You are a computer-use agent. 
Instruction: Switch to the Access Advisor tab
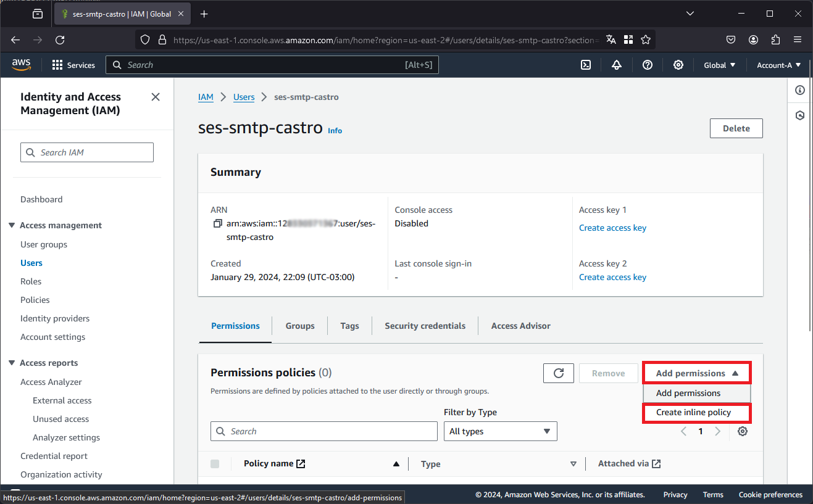click(x=521, y=326)
